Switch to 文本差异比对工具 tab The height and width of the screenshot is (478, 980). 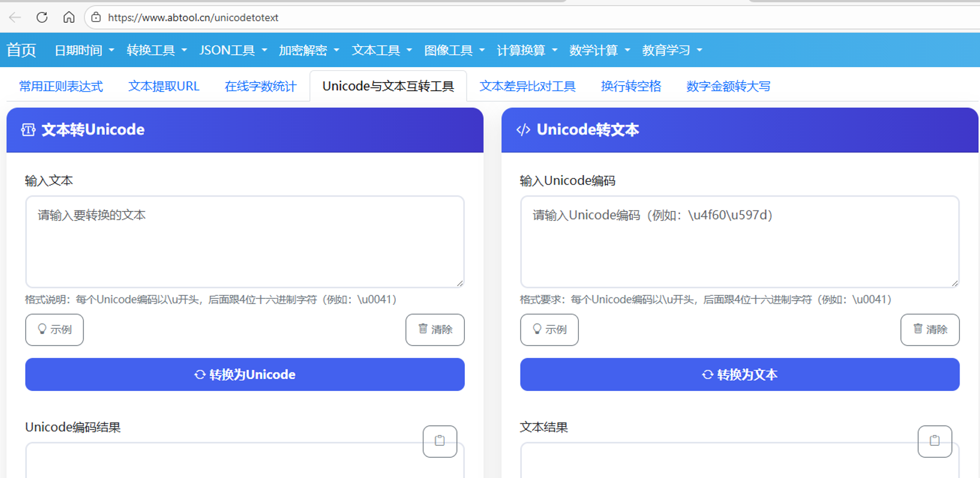click(528, 86)
